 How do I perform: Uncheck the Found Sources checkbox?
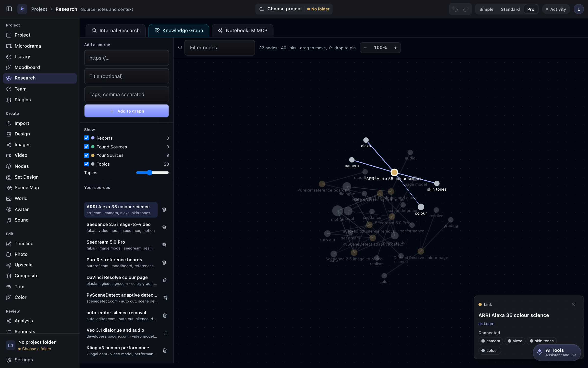[x=86, y=147]
